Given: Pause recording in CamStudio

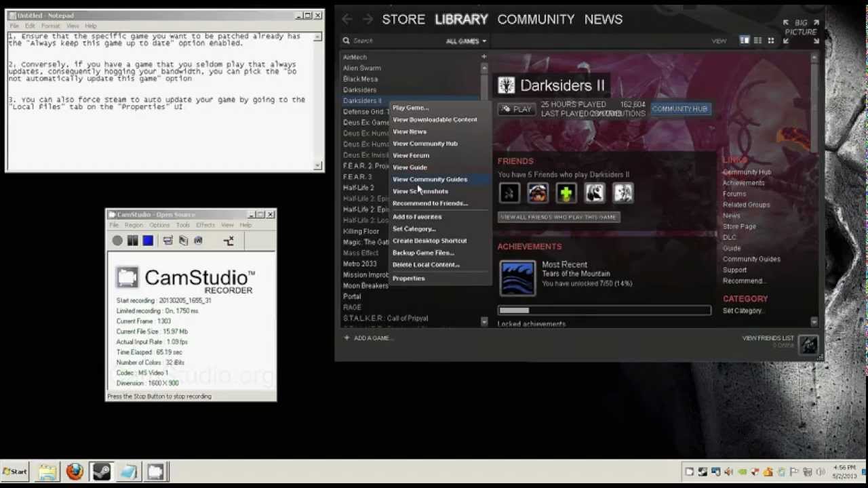Looking at the screenshot, I should point(132,241).
